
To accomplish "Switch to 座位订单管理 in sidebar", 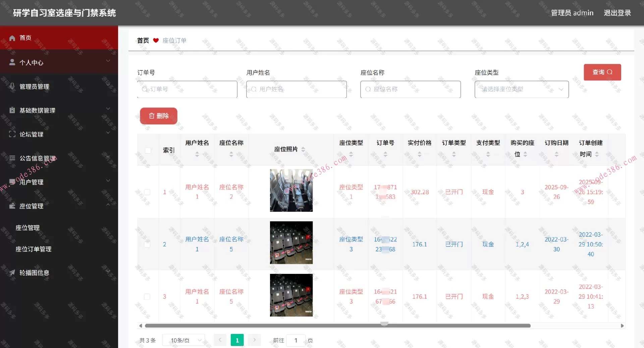I will [34, 249].
